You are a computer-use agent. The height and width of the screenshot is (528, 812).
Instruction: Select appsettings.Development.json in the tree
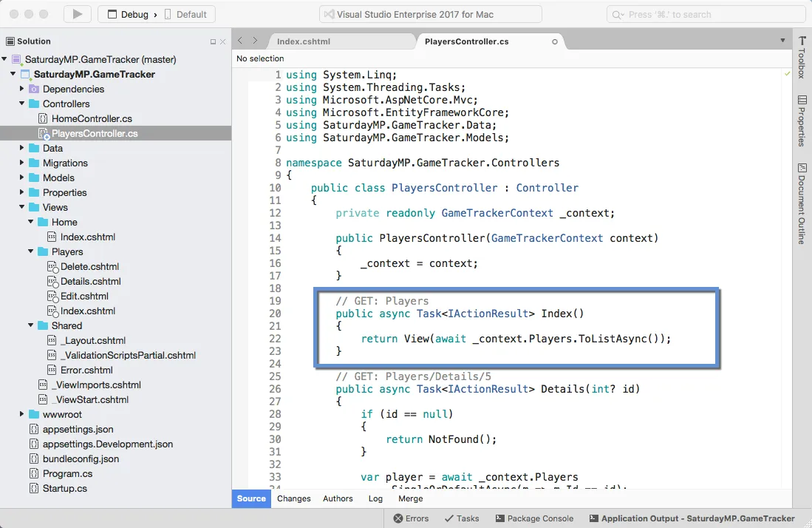(108, 444)
